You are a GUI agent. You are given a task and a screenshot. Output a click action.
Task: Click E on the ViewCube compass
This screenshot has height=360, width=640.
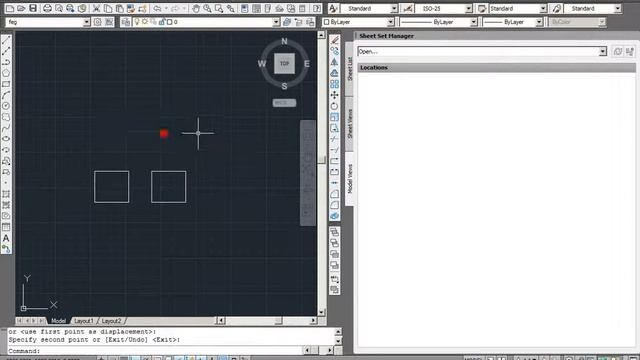307,64
